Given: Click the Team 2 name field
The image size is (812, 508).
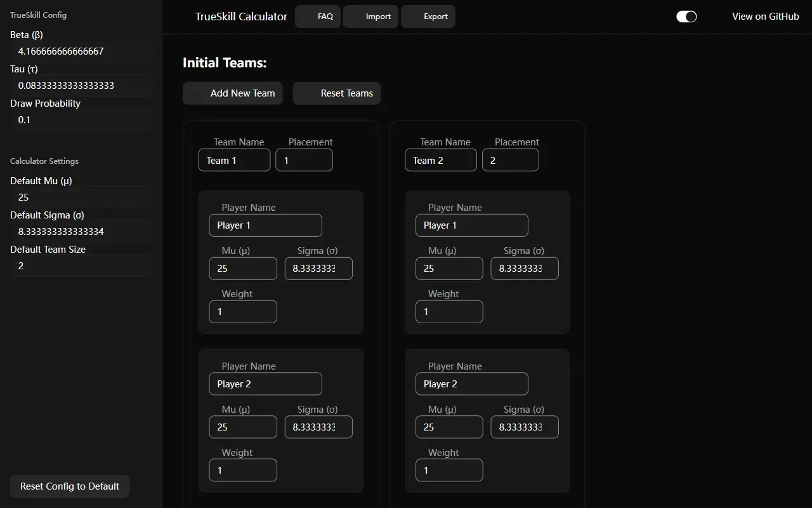Looking at the screenshot, I should tap(441, 160).
